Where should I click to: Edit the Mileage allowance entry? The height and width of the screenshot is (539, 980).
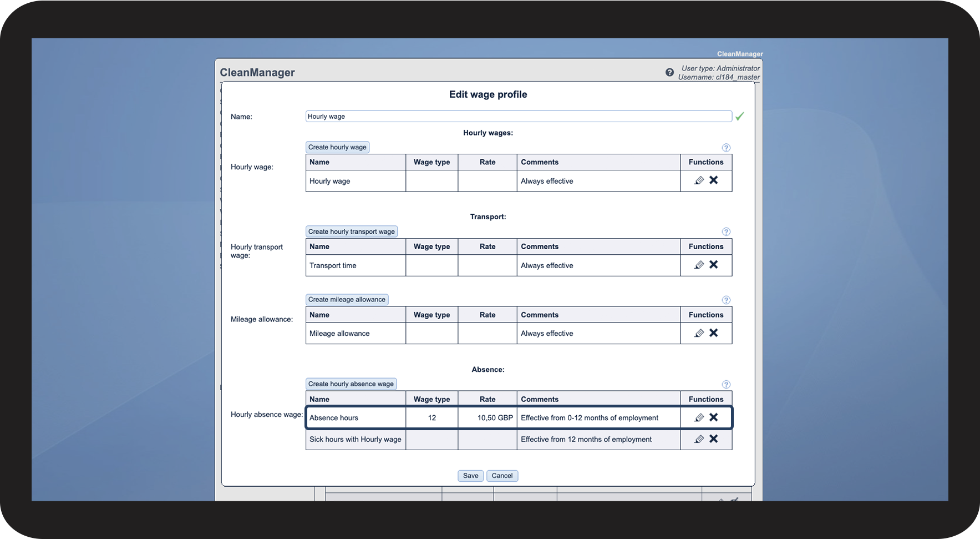pyautogui.click(x=699, y=333)
